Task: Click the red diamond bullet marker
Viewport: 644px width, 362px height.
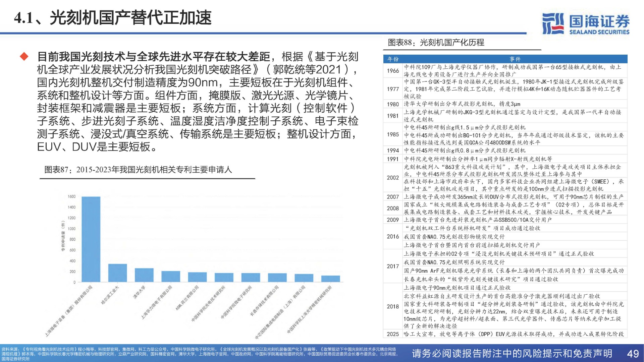Action: tap(24, 56)
